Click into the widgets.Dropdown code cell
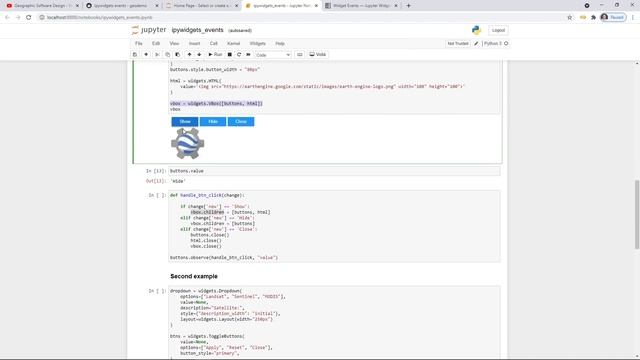 tap(334, 322)
